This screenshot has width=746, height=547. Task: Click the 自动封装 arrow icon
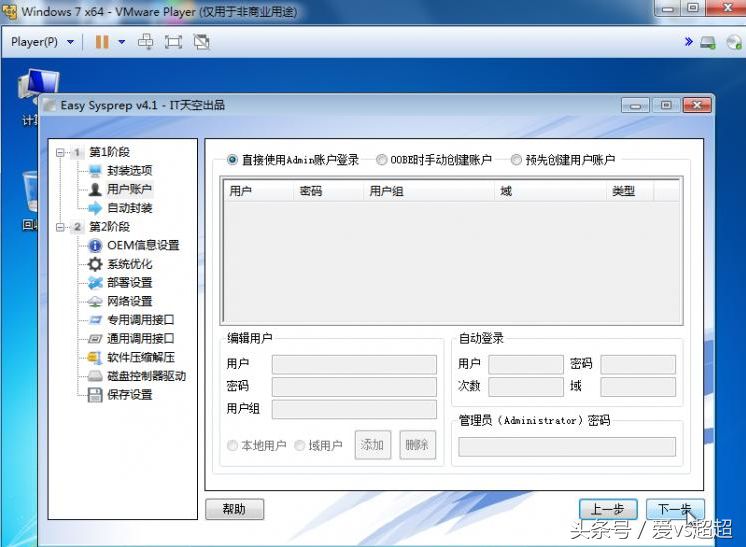95,208
